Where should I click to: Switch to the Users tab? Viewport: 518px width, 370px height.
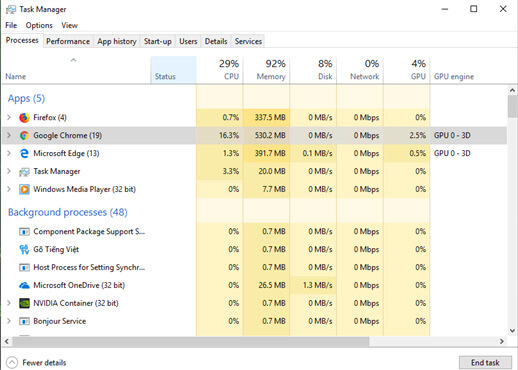(x=188, y=41)
